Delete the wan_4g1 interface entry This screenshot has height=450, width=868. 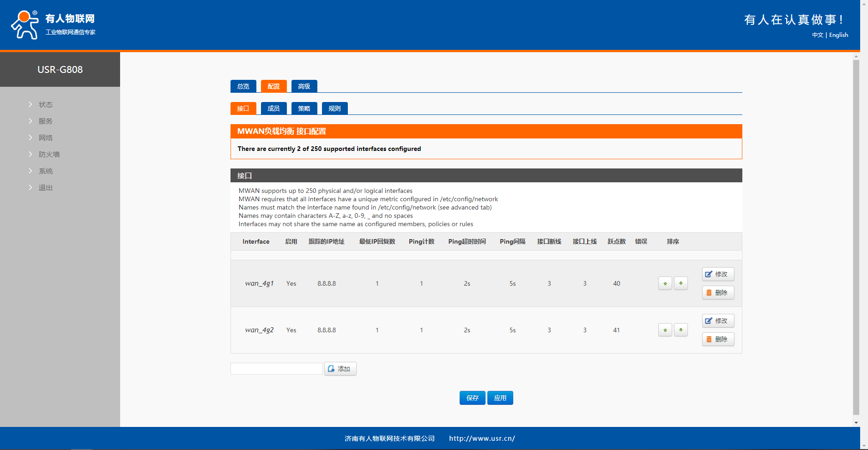click(717, 293)
